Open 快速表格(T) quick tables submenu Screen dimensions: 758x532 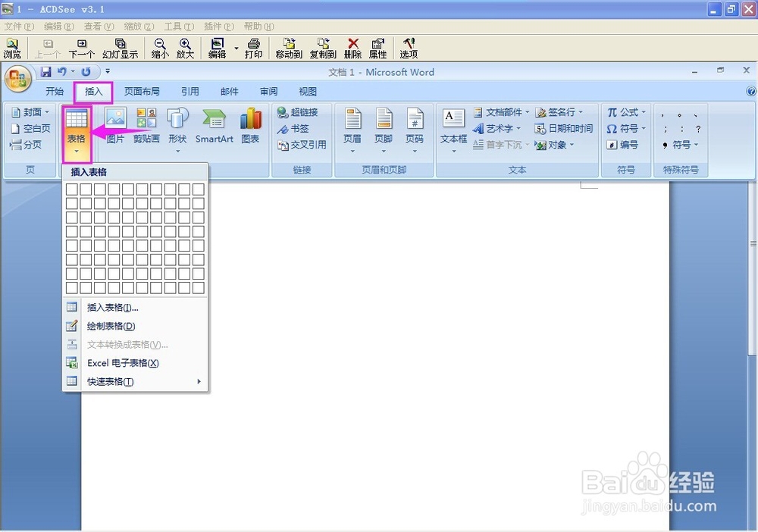(x=136, y=382)
